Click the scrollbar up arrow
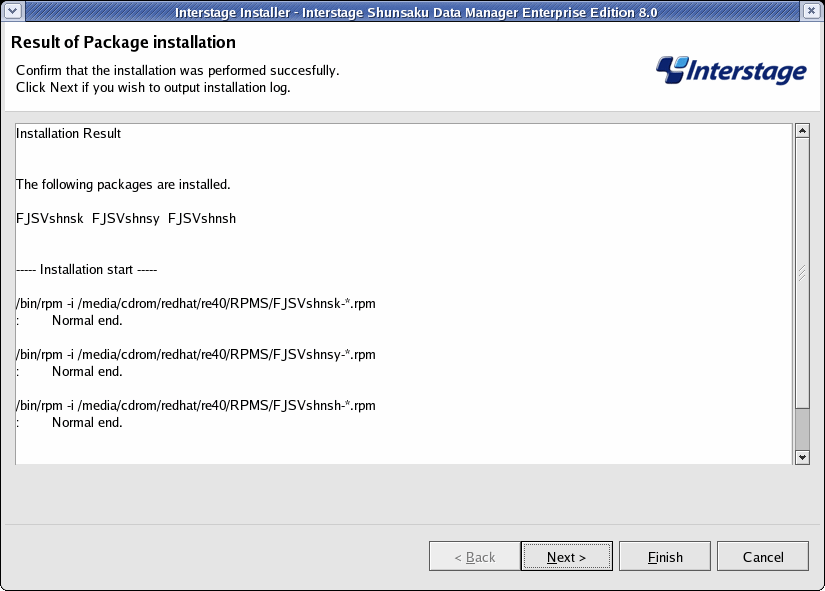Viewport: 825px width, 591px height. [802, 131]
